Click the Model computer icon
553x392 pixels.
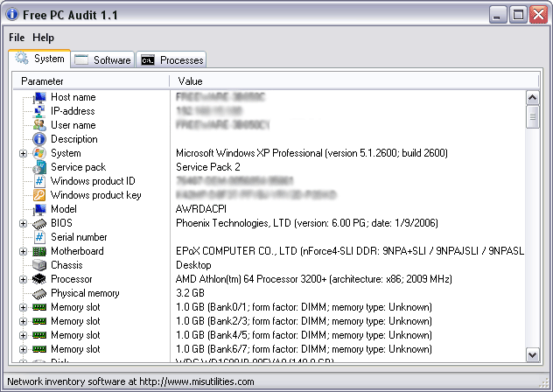[x=39, y=209]
